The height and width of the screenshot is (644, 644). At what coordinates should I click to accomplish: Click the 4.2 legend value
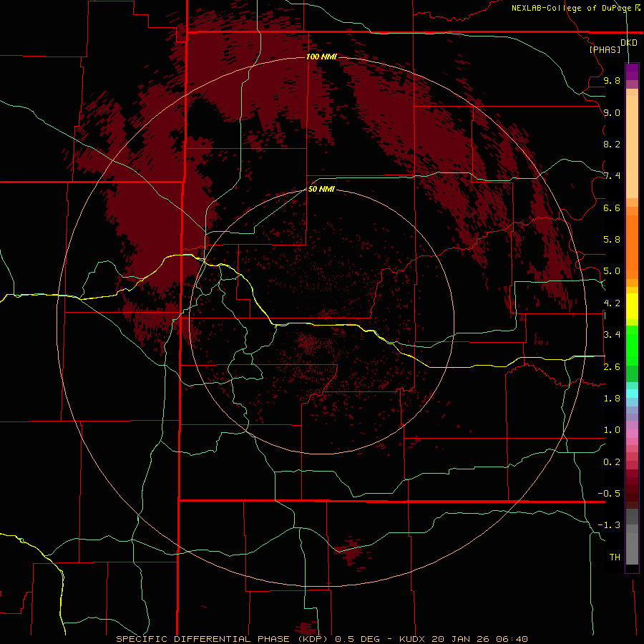coord(612,303)
